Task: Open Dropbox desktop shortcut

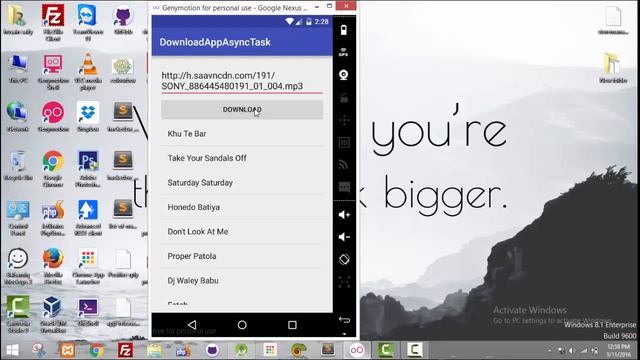Action: (x=88, y=117)
